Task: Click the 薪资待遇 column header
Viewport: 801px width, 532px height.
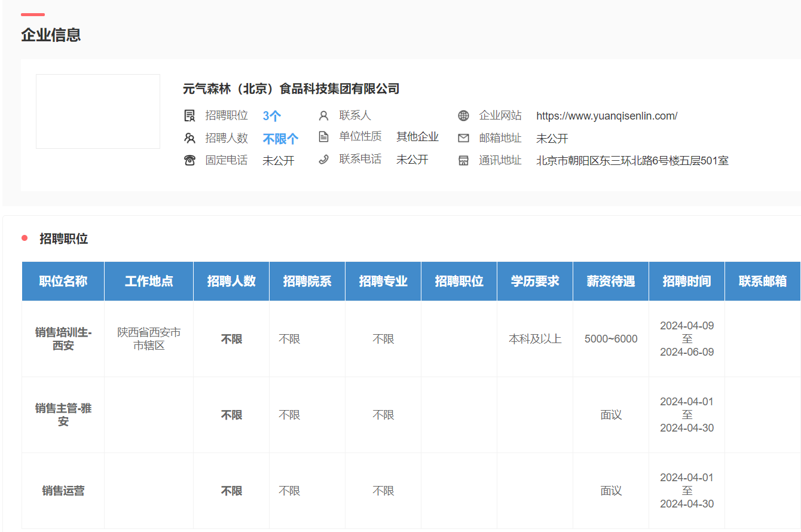Action: pyautogui.click(x=611, y=281)
